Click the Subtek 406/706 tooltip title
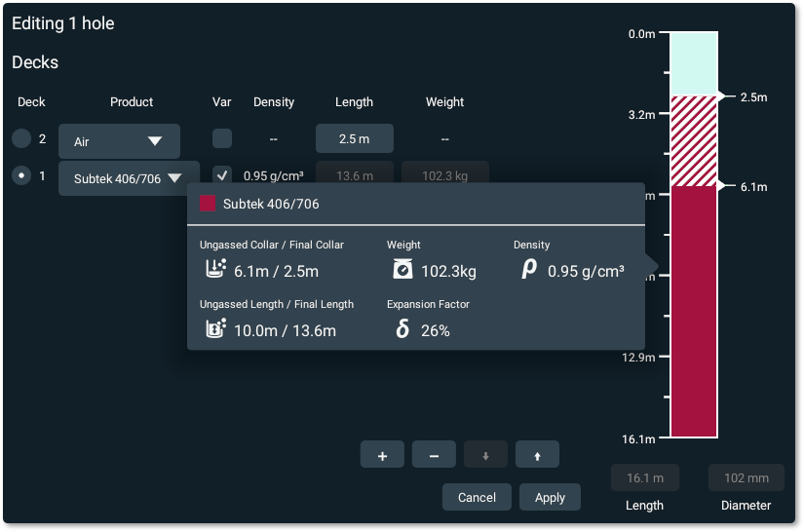The width and height of the screenshot is (804, 532). point(271,204)
